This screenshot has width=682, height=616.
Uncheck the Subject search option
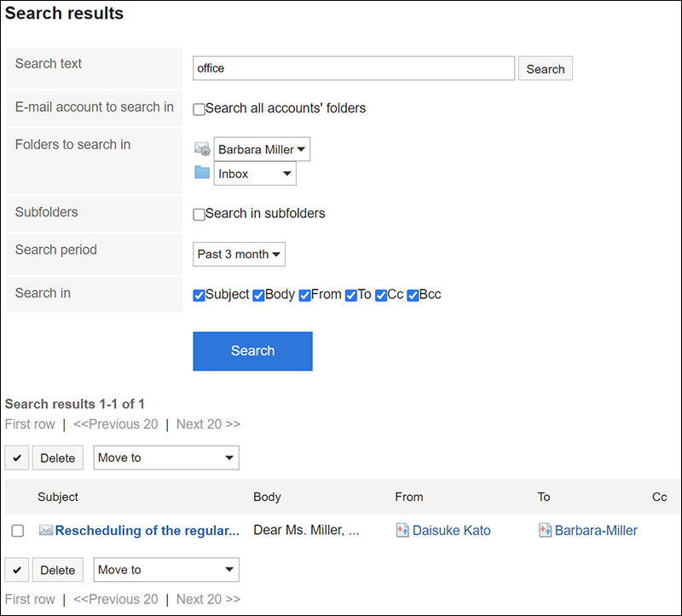point(199,296)
